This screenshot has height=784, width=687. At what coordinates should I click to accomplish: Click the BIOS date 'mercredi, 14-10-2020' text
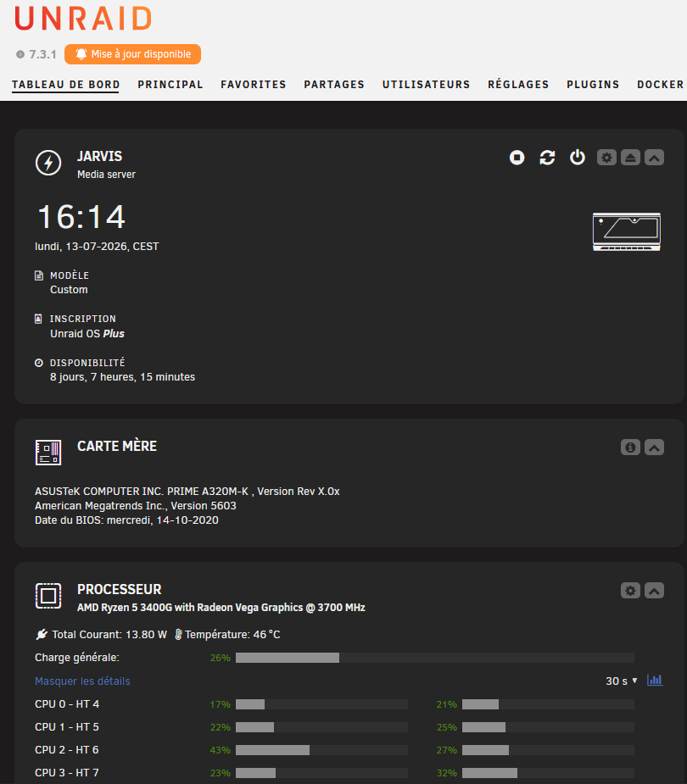pyautogui.click(x=163, y=520)
